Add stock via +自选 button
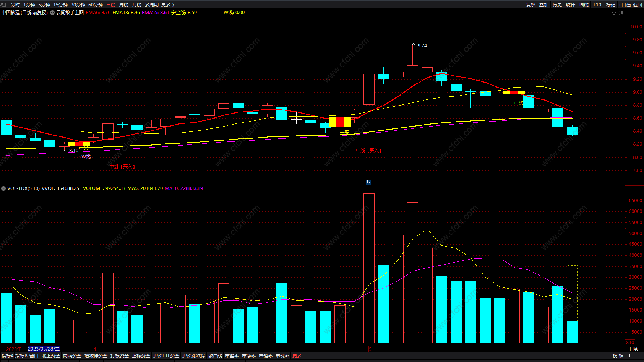Image resolution: width=644 pixels, height=362 pixels. [625, 5]
